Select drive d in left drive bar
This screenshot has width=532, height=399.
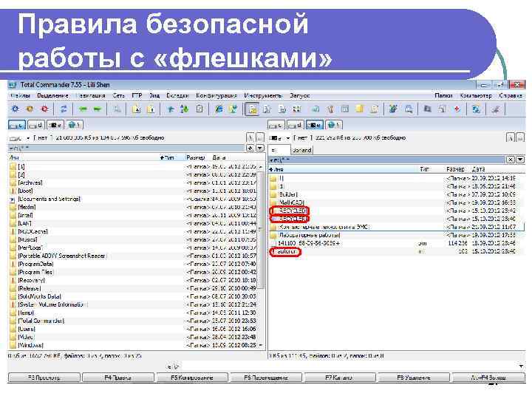point(36,125)
